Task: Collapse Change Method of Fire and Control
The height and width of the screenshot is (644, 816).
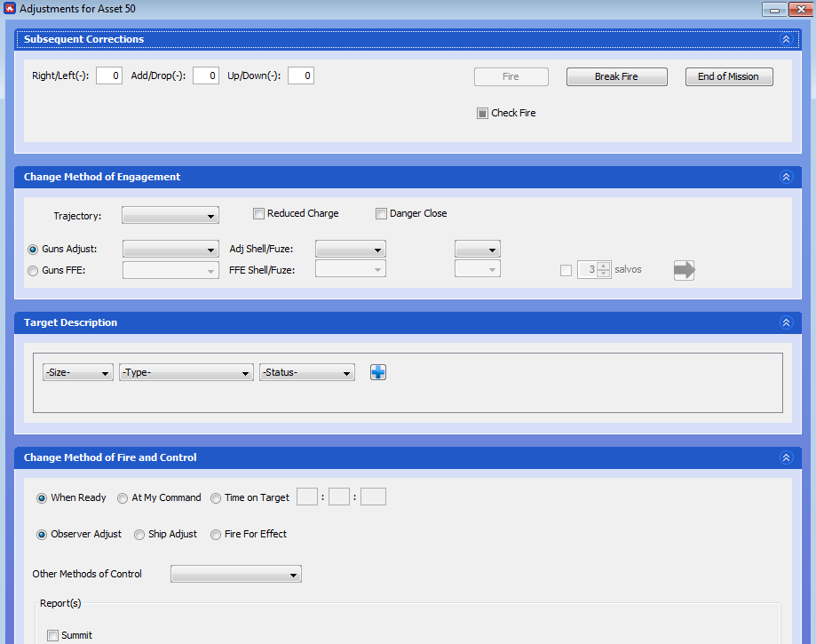Action: [786, 457]
